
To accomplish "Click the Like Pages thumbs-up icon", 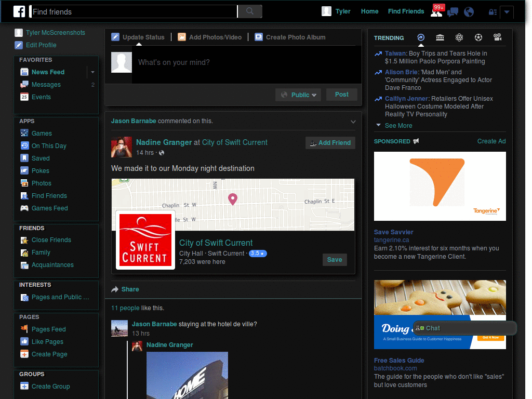I will point(24,341).
